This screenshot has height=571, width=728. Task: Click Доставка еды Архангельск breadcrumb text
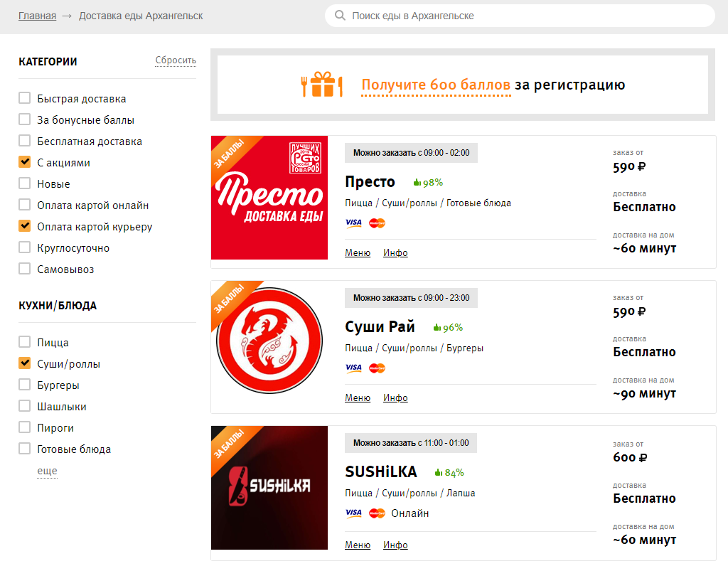[141, 16]
